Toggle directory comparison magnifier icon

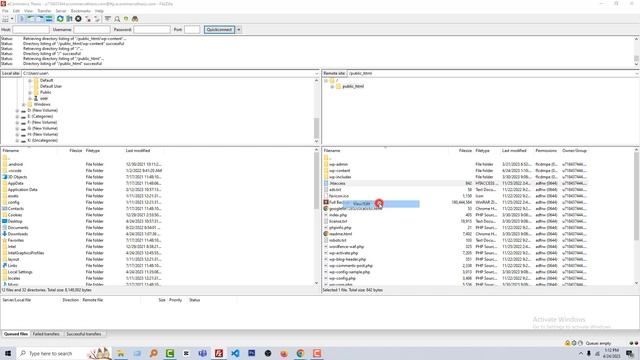[117, 19]
